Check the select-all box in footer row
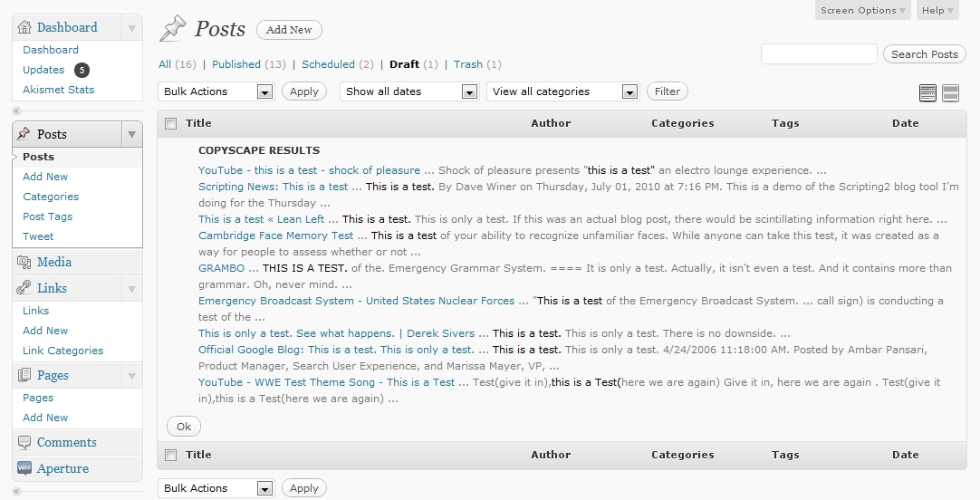This screenshot has height=500, width=980. pyautogui.click(x=170, y=455)
